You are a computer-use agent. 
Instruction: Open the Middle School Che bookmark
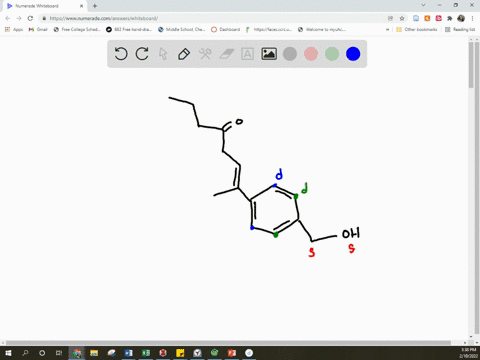pyautogui.click(x=181, y=29)
